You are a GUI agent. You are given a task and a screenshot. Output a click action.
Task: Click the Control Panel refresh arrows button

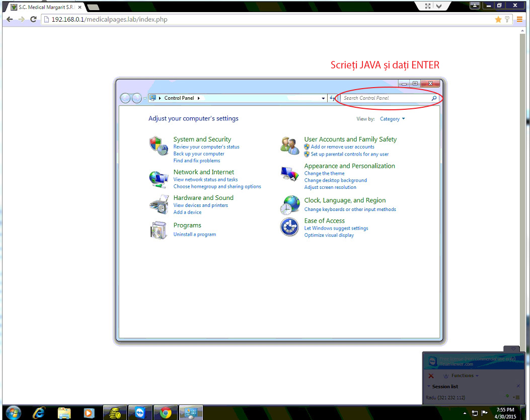tap(333, 98)
